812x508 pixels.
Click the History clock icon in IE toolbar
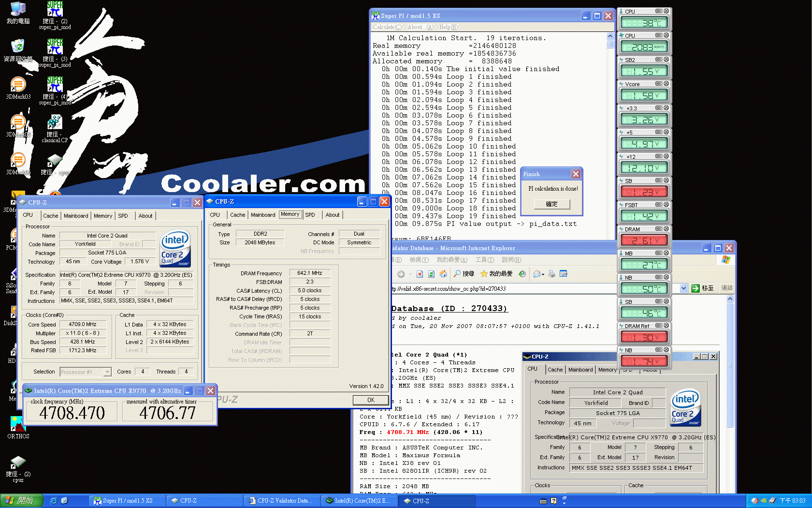522,274
